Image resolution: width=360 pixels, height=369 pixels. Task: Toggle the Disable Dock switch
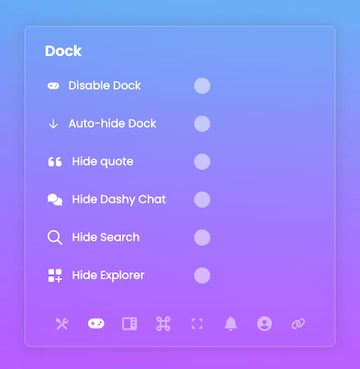point(202,86)
